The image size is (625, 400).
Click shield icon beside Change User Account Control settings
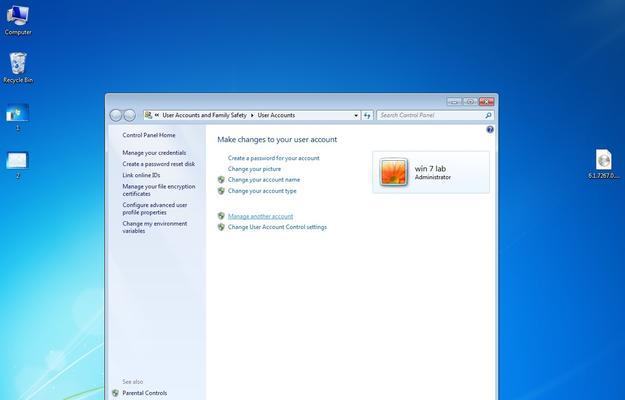coord(221,227)
